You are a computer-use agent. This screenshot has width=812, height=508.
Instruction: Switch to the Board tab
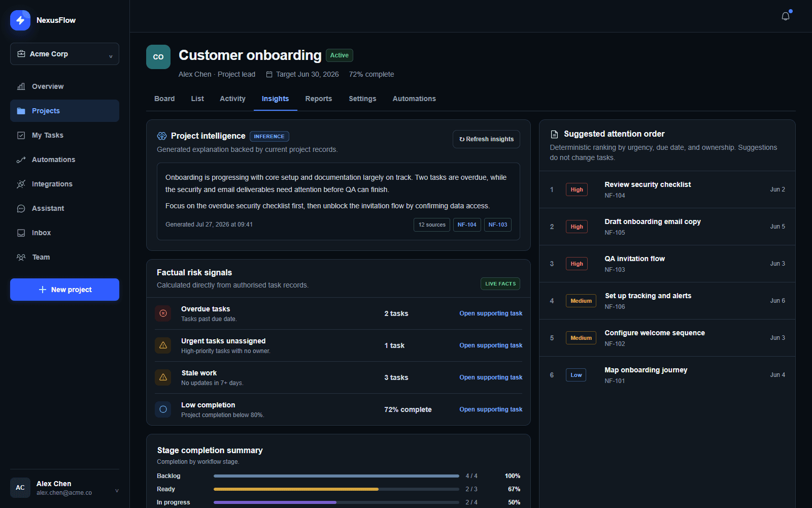point(164,99)
